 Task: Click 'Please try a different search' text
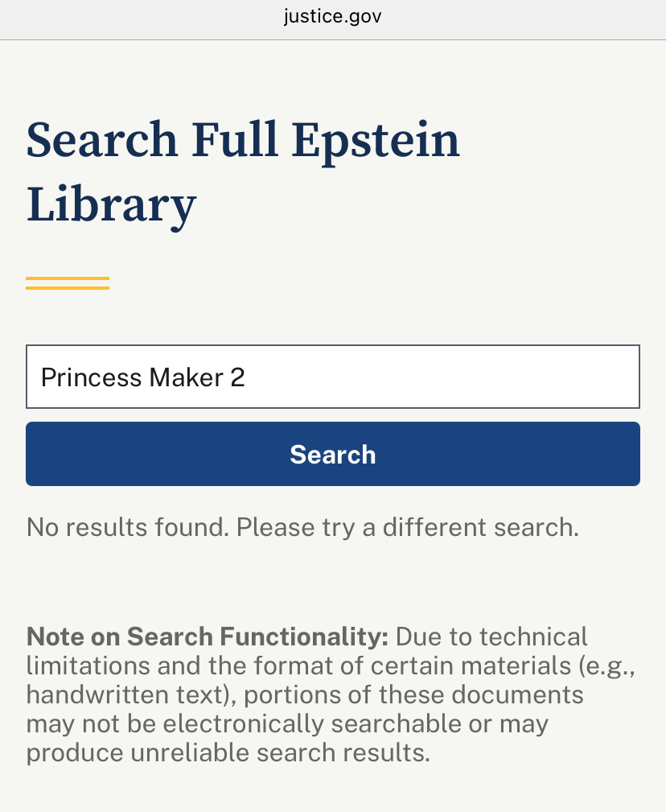(x=407, y=527)
